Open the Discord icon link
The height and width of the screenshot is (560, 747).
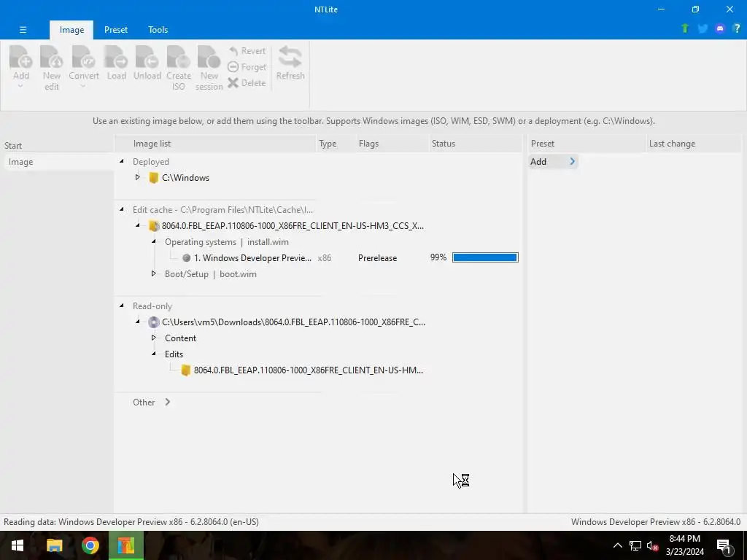[720, 28]
